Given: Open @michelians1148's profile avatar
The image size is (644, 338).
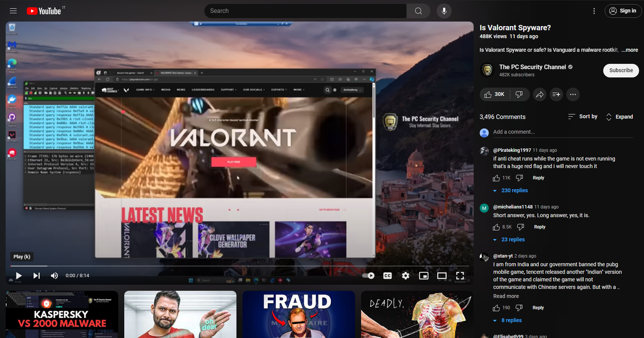Looking at the screenshot, I should coord(484,208).
